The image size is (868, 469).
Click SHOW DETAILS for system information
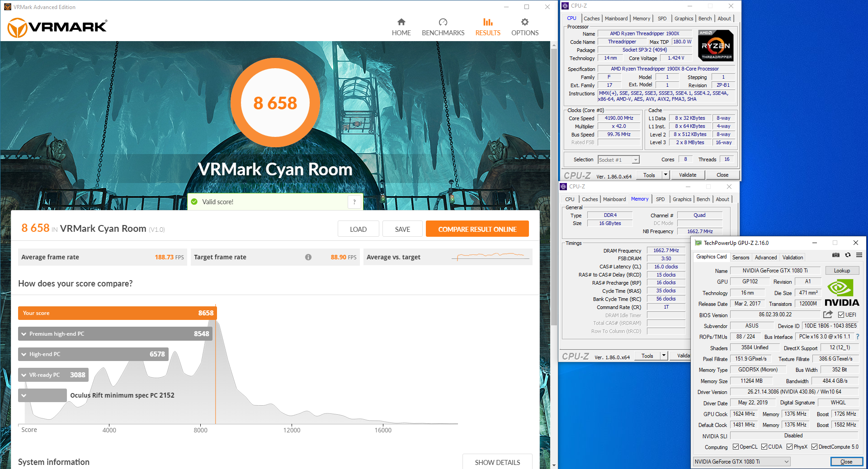497,461
